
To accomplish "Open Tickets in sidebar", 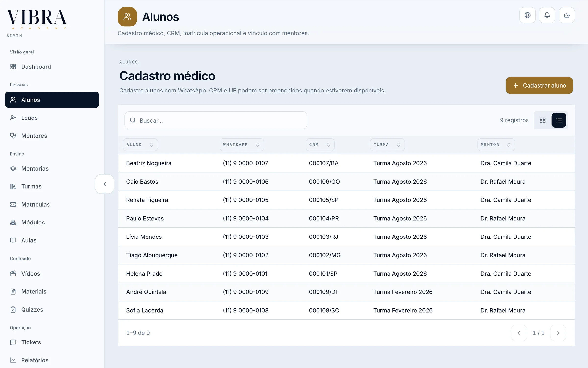I will (52, 342).
